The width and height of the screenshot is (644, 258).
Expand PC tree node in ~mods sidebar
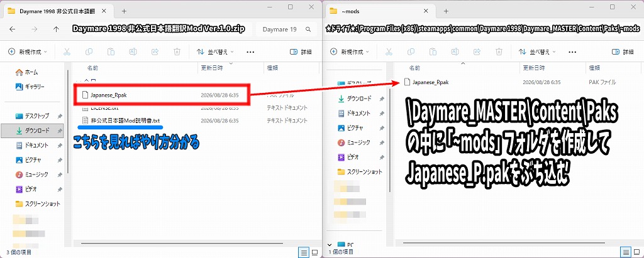pos(330,244)
